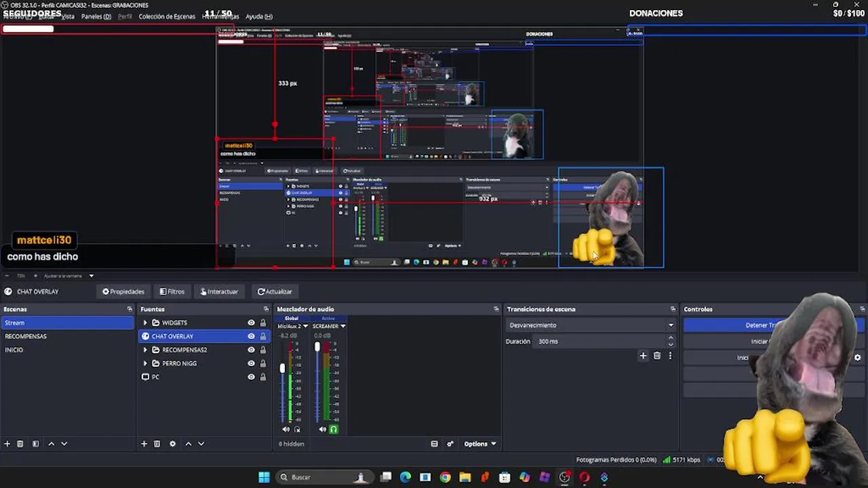Screen dimensions: 868x488
Task: Move source down arrow in Fuentes
Action: pyautogui.click(x=201, y=444)
